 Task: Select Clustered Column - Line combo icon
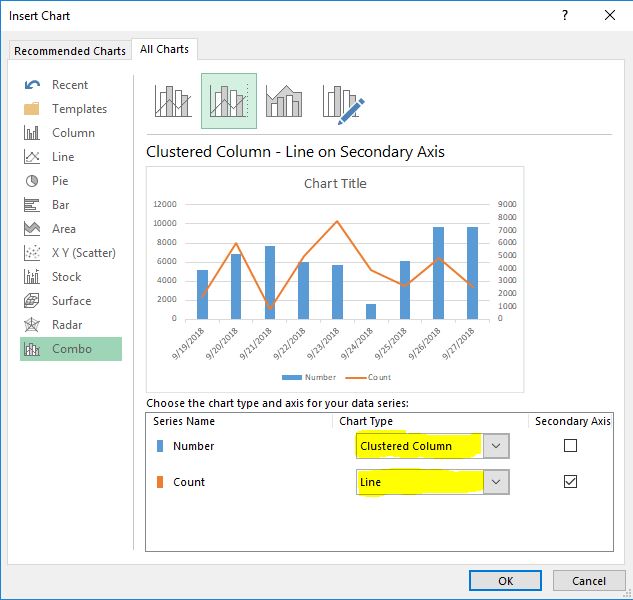173,101
